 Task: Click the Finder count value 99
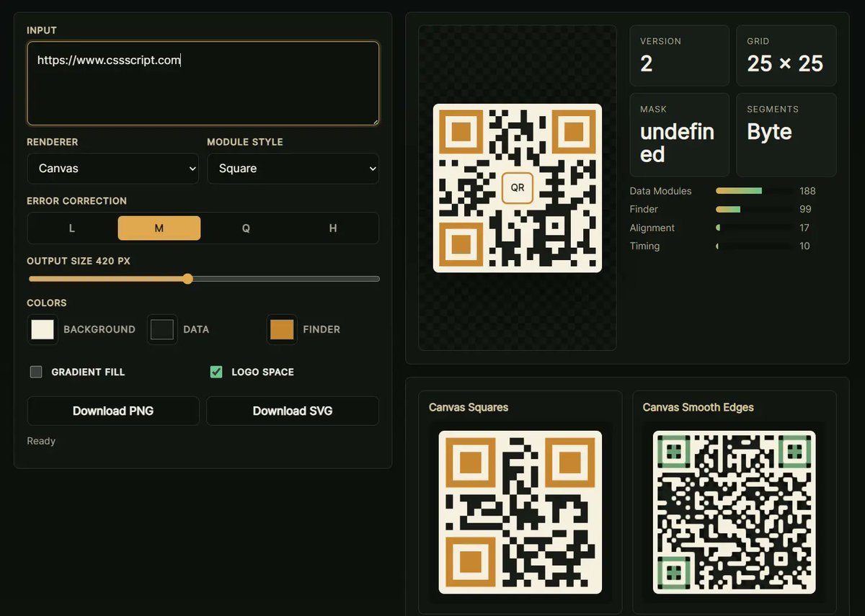[805, 209]
